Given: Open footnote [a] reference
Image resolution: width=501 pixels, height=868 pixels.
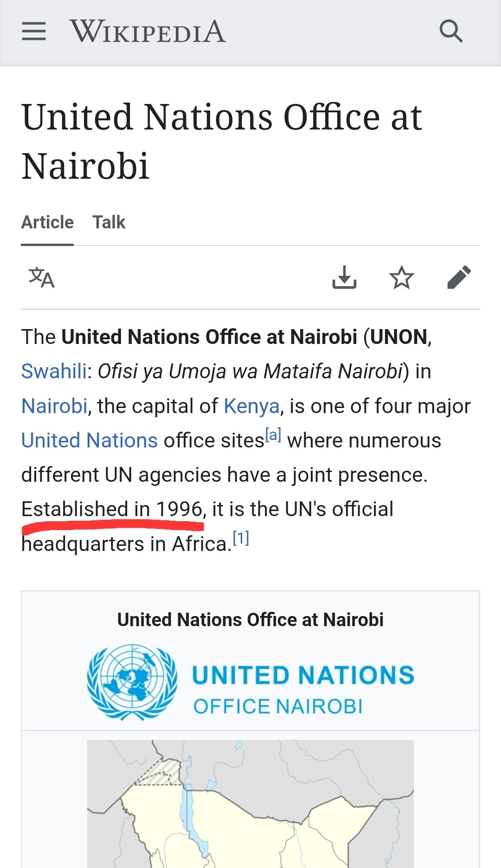Looking at the screenshot, I should click(273, 435).
